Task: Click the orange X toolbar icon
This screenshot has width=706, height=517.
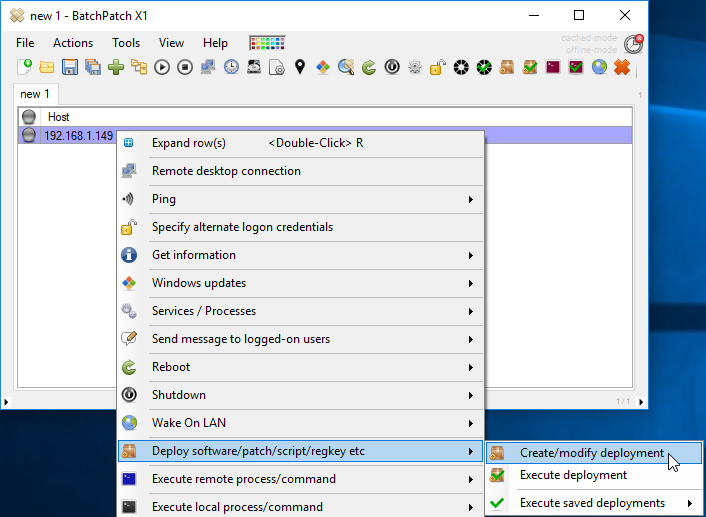Action: coord(622,67)
